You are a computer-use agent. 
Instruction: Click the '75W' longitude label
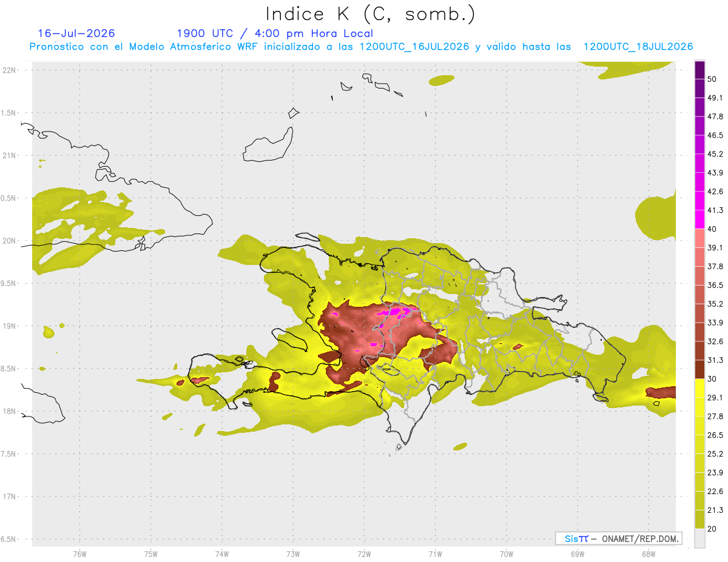[150, 554]
